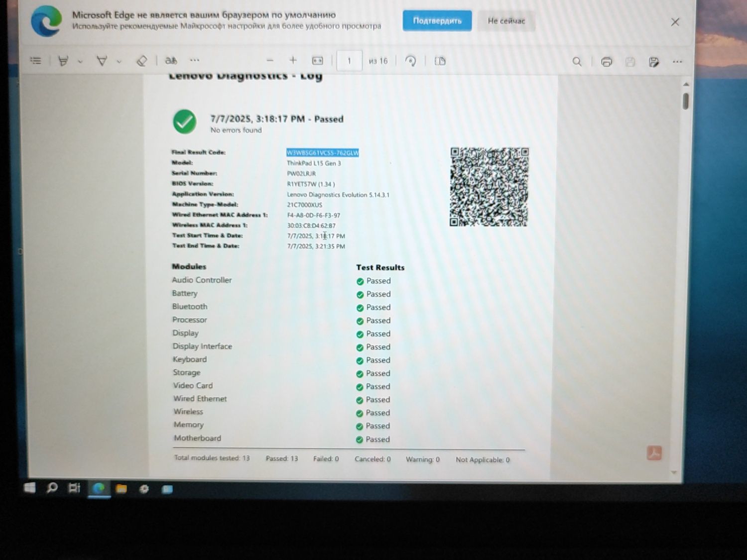Viewport: 747px width, 560px height.
Task: Click the QR code image
Action: tap(489, 187)
